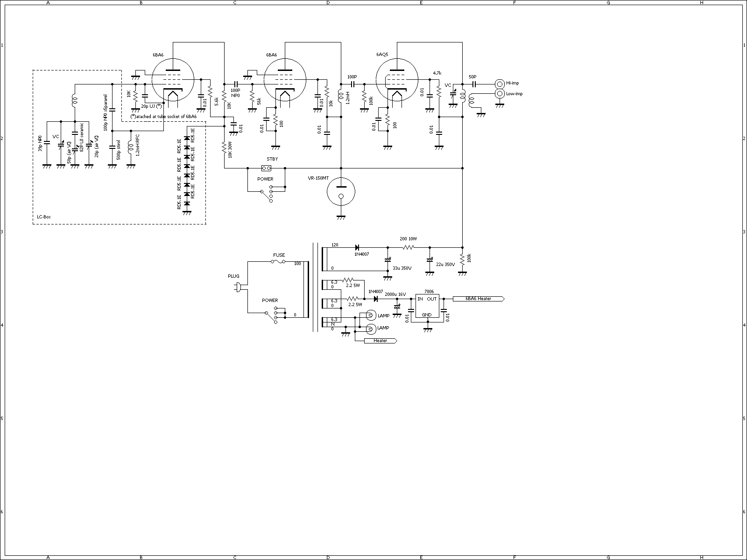Select the 5.6k resistor label

(217, 101)
